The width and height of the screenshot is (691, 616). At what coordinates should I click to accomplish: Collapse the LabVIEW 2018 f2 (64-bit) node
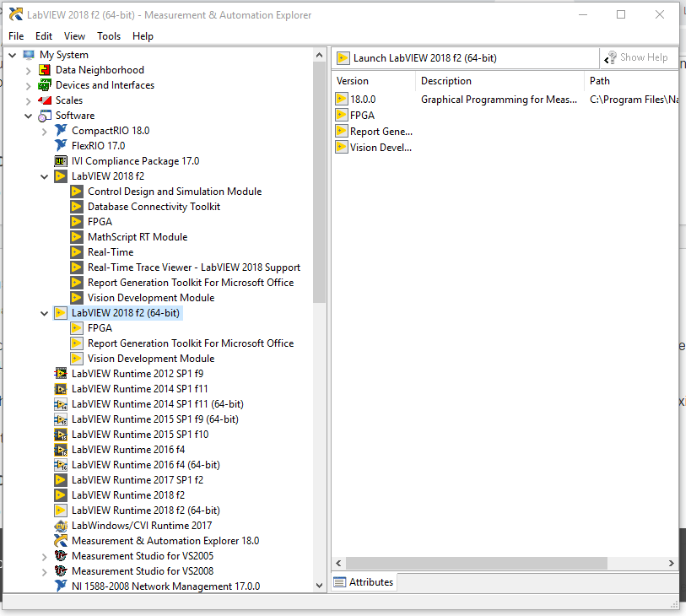pyautogui.click(x=45, y=313)
